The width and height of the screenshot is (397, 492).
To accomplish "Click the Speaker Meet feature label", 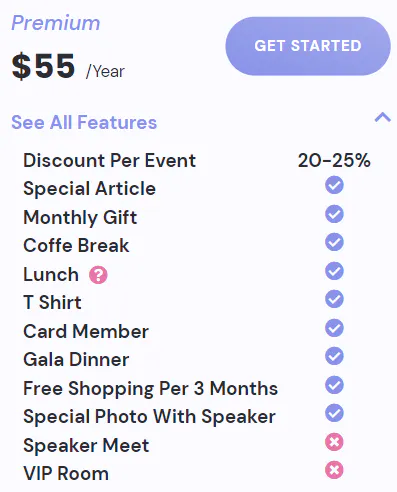I will (x=86, y=445).
